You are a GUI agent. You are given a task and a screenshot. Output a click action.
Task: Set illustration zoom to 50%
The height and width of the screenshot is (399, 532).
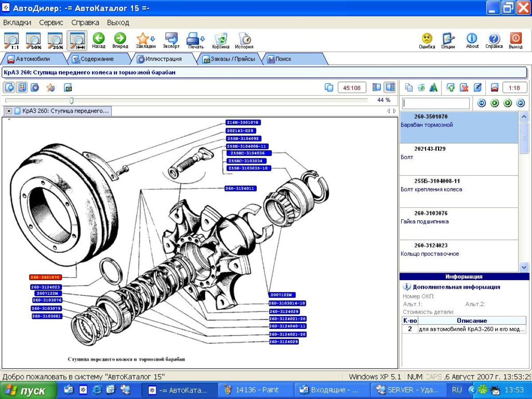[34, 40]
